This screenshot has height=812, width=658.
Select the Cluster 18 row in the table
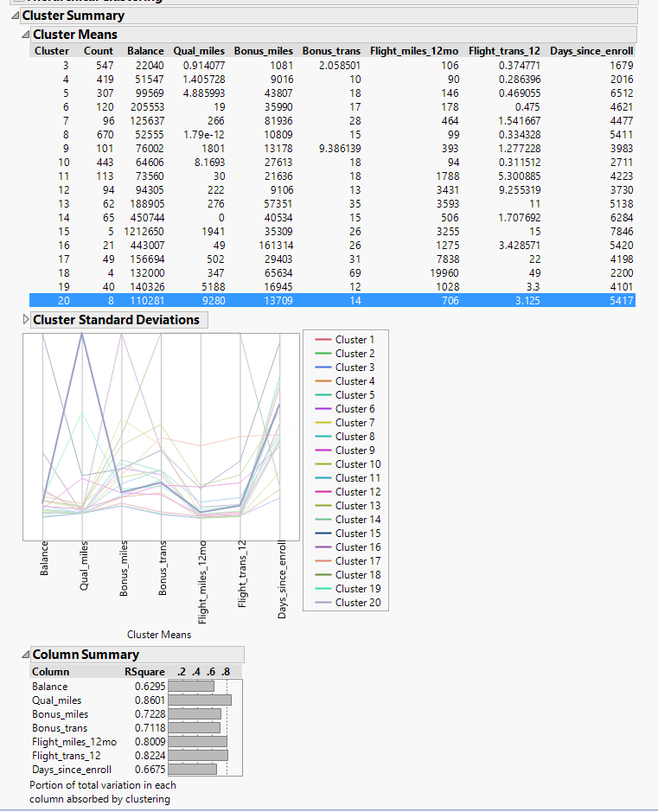coord(332,272)
